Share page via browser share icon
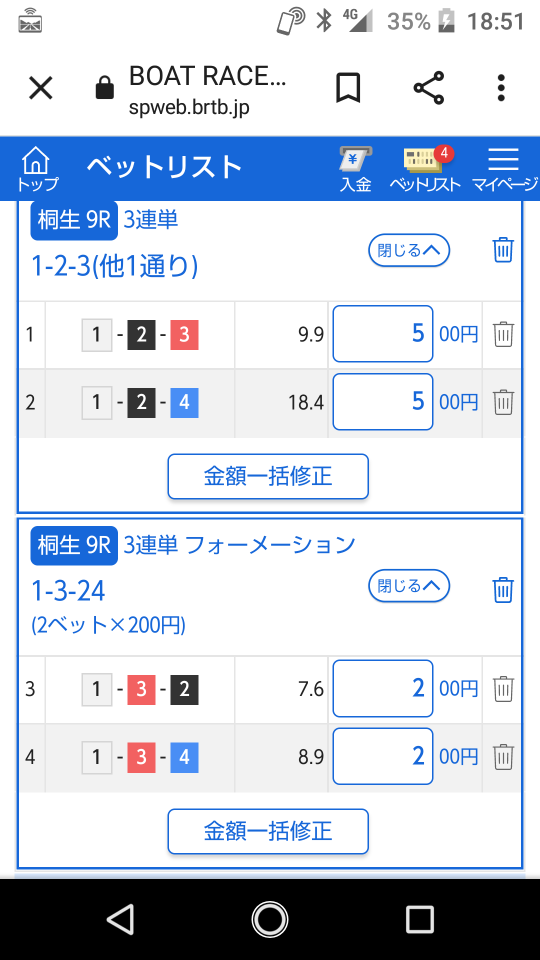 (428, 88)
